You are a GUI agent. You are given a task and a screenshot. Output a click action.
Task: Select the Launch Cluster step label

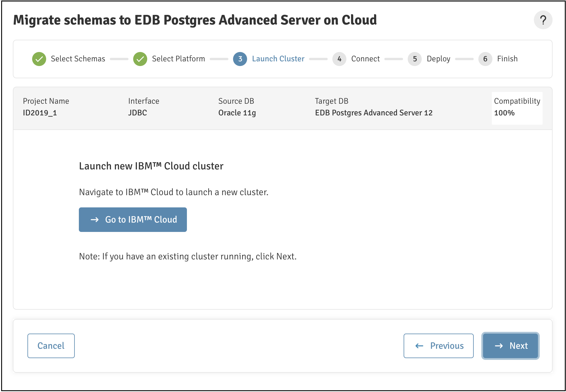(x=278, y=59)
